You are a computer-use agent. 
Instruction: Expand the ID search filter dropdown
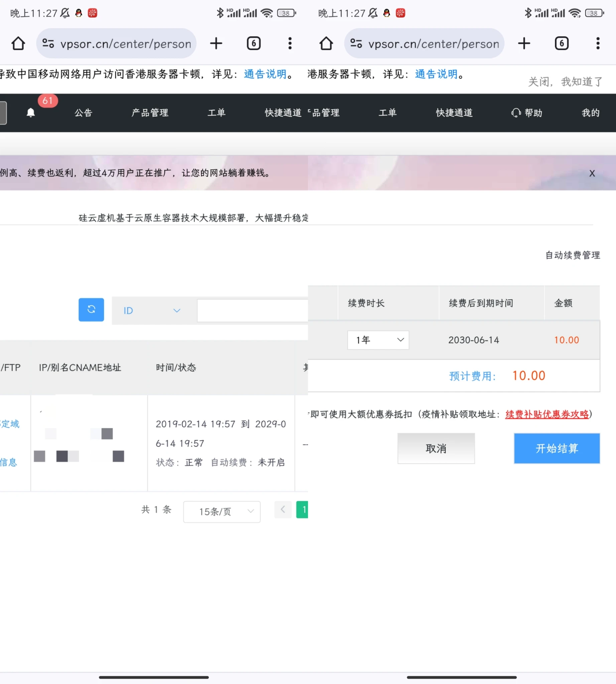click(x=152, y=311)
